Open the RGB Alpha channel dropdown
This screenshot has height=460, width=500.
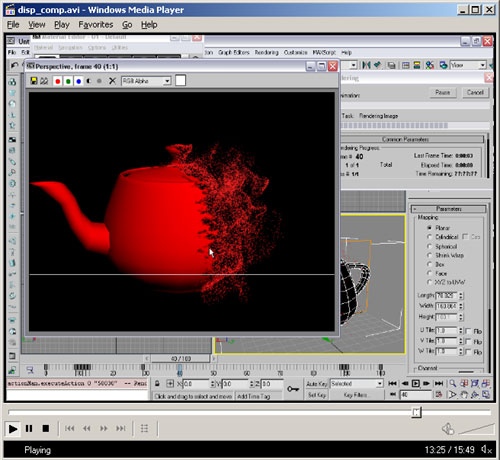point(146,81)
